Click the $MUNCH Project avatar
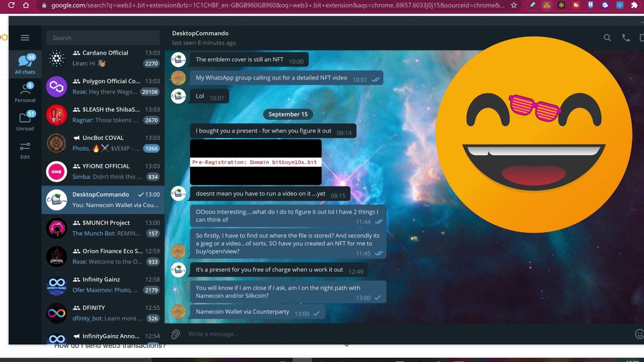The image size is (644, 362). point(56,228)
